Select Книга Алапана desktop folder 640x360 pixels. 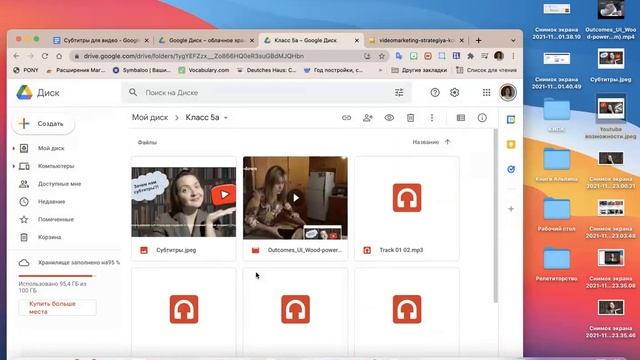click(x=557, y=164)
